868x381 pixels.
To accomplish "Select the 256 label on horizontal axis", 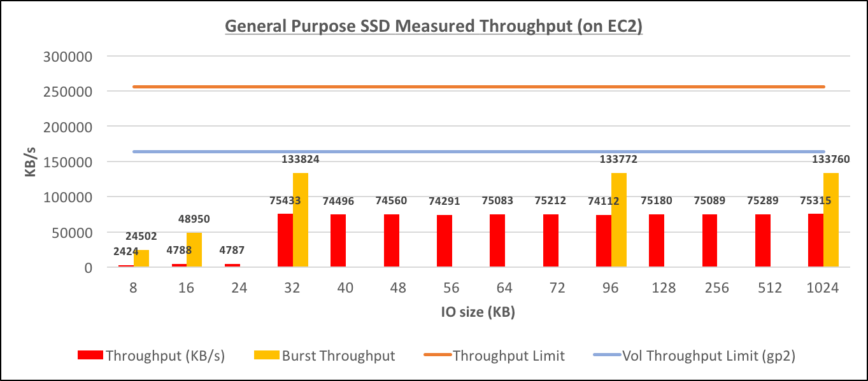I will pos(716,287).
